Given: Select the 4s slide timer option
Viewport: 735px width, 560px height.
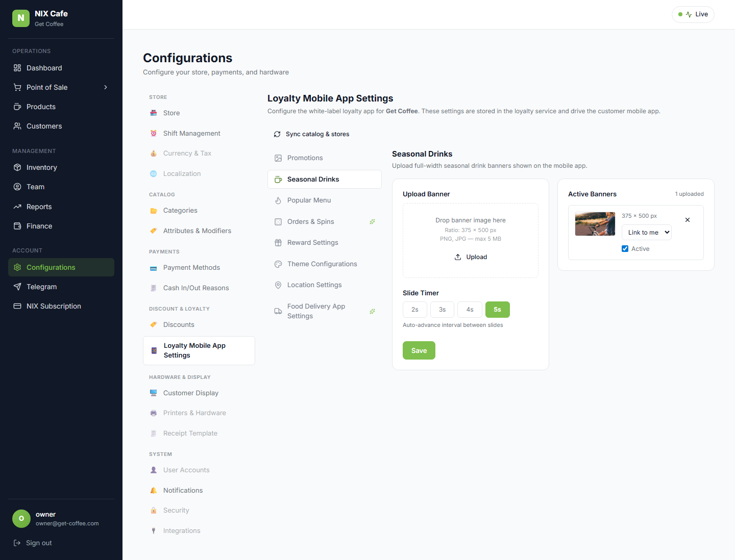Looking at the screenshot, I should click(x=470, y=310).
